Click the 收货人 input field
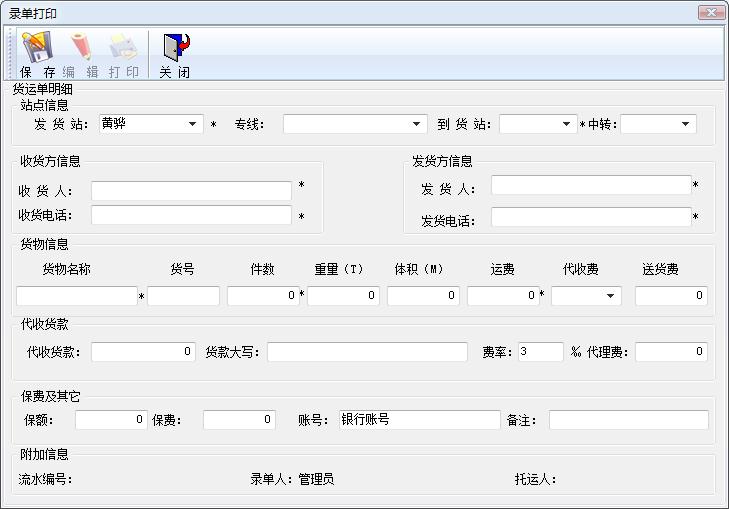The image size is (729, 509). point(191,191)
